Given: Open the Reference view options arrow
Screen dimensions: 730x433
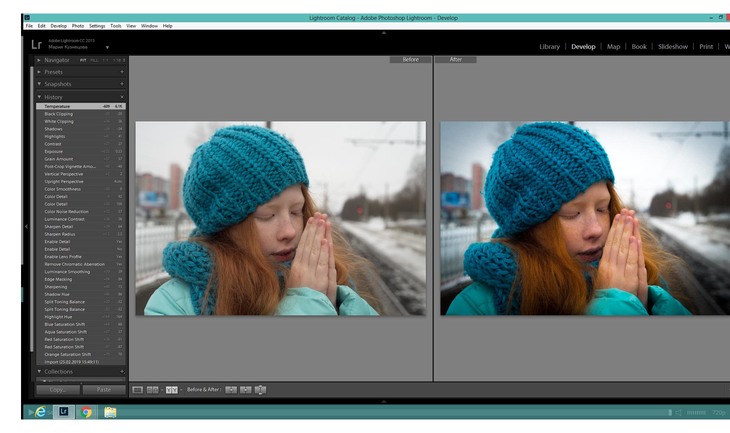Looking at the screenshot, I should 162,390.
